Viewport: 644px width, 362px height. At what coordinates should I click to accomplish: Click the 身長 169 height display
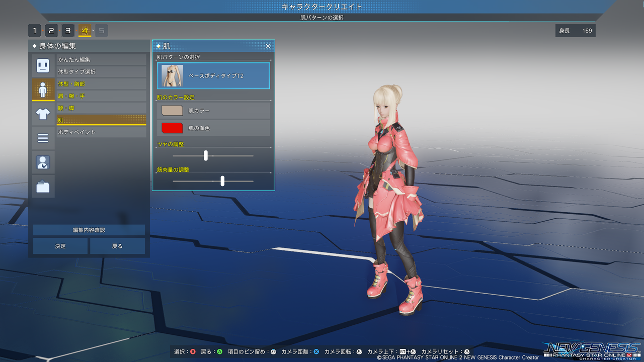(x=576, y=31)
